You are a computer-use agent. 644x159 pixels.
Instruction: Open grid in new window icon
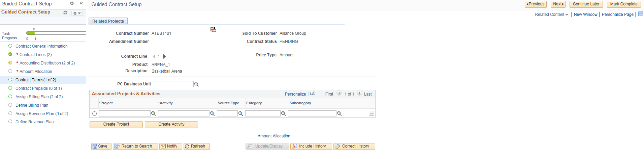(x=313, y=93)
